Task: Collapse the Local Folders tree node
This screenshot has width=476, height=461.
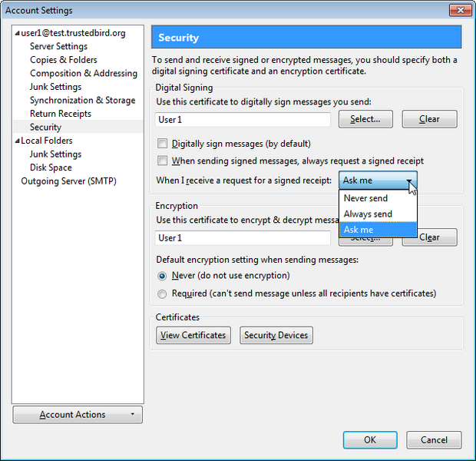Action: pos(17,141)
